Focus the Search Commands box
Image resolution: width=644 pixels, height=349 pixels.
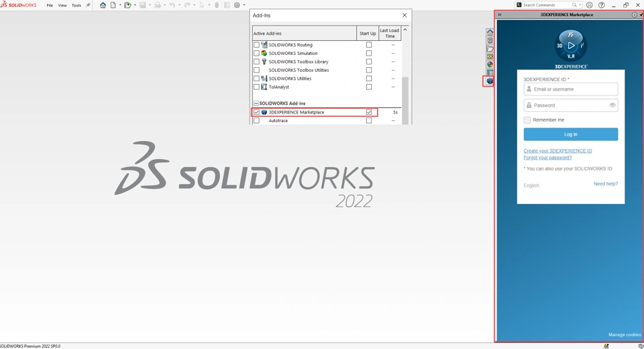547,5
